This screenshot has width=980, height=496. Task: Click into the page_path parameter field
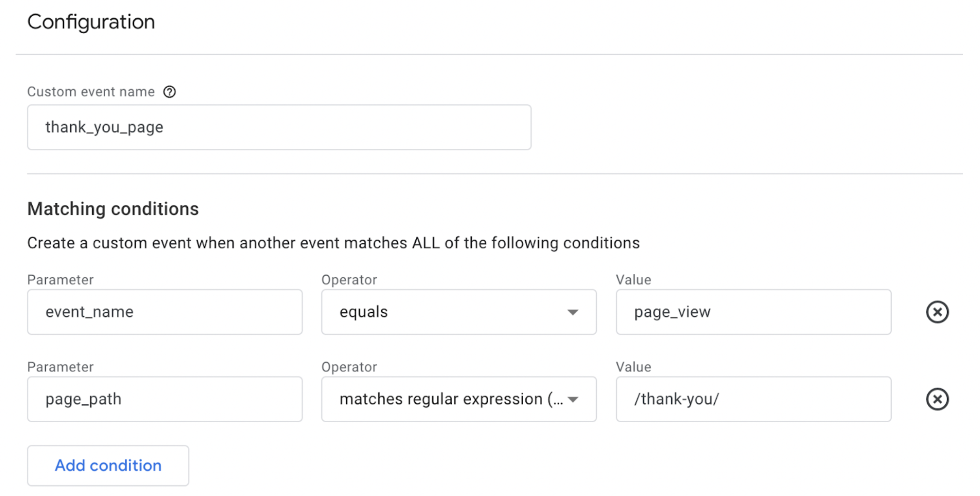(x=165, y=399)
